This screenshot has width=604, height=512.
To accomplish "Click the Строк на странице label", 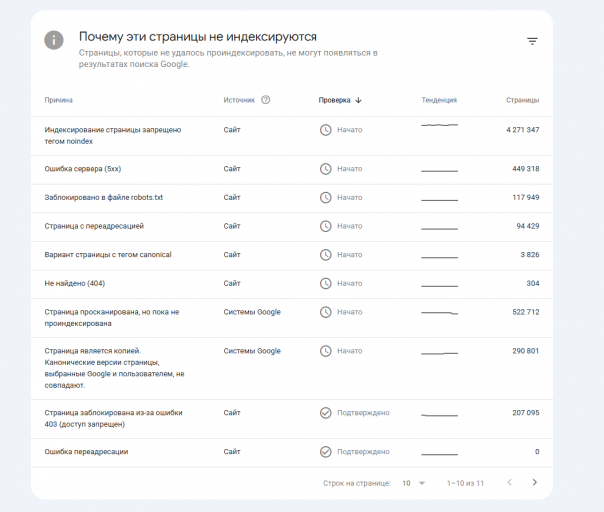I will point(357,483).
